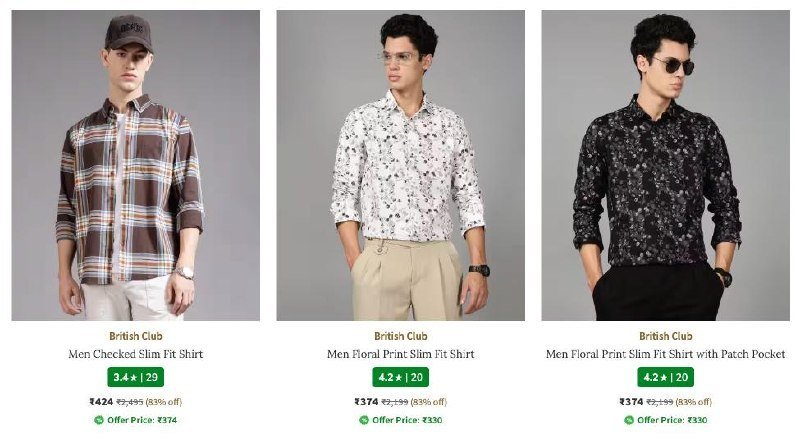
Task: Click Offer Price ₹374 text
Action: point(142,420)
